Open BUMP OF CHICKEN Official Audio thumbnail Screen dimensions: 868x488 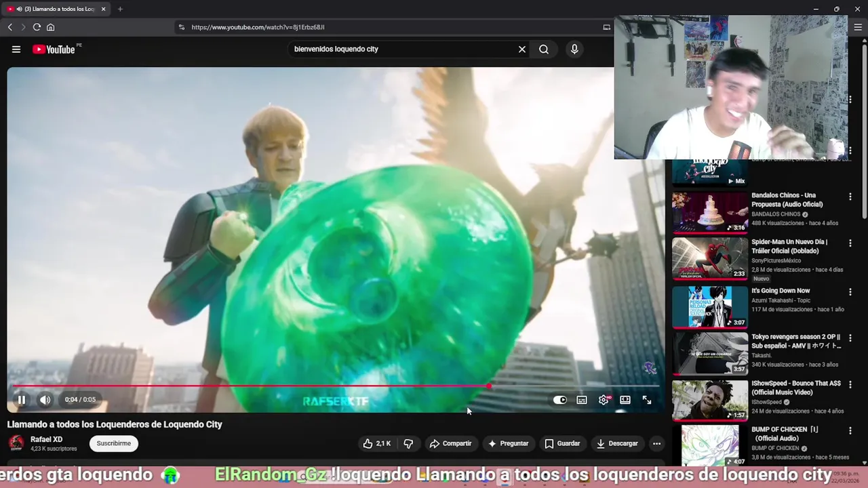(x=710, y=445)
